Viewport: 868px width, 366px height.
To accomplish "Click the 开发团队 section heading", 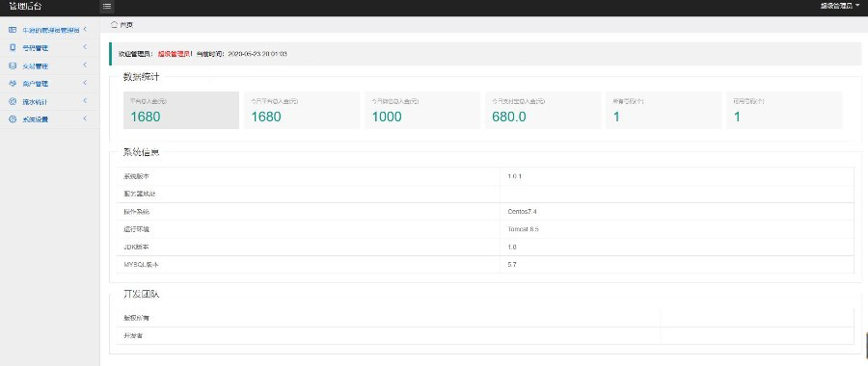I will [141, 294].
